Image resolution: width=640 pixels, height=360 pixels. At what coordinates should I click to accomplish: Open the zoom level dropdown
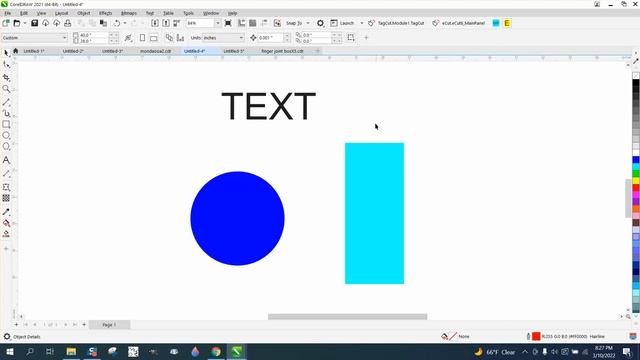pos(218,23)
